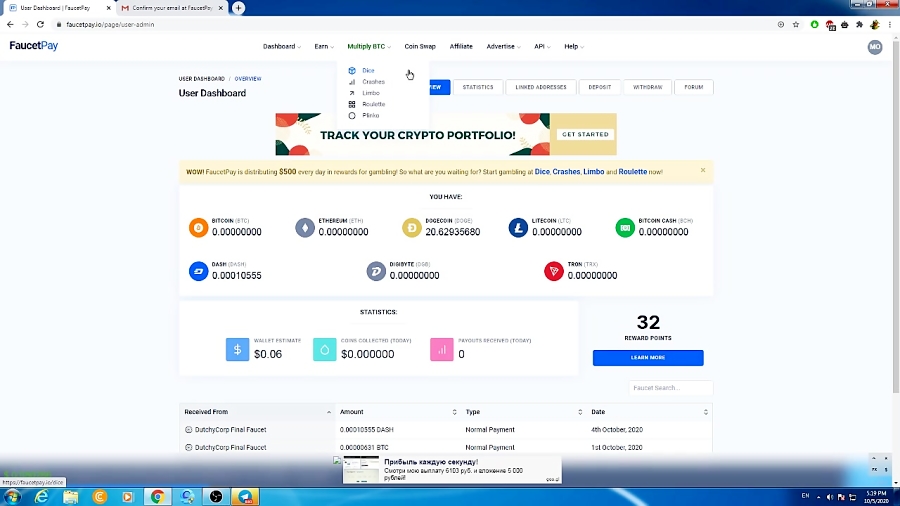Viewport: 900px width, 506px height.
Task: Switch to the Statistics tab
Action: [x=478, y=87]
